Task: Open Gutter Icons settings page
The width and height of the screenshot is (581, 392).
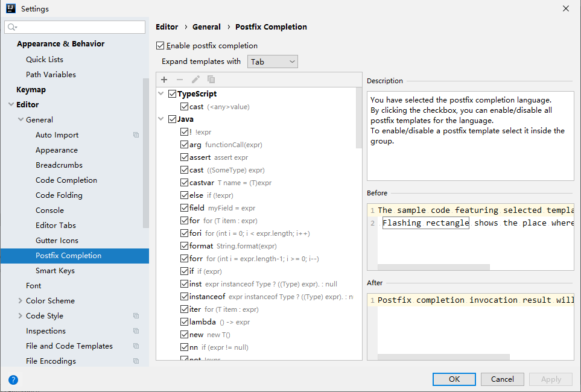Action: pyautogui.click(x=57, y=241)
